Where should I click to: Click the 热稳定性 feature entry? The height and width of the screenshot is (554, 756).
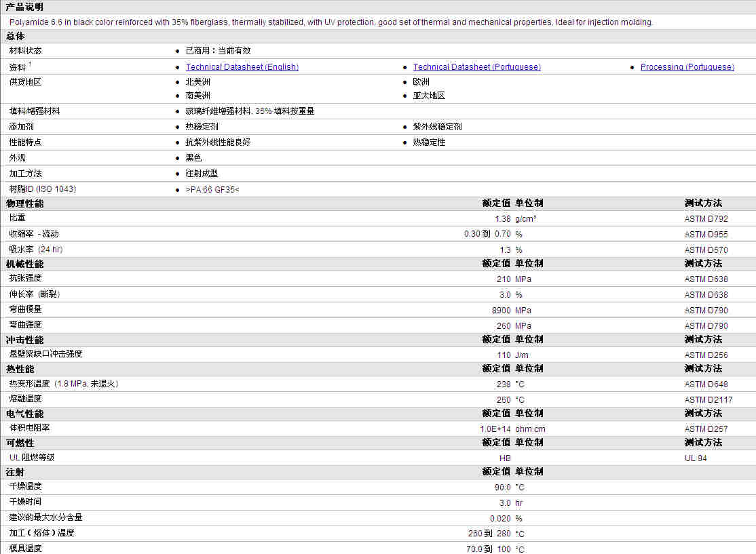tap(429, 142)
